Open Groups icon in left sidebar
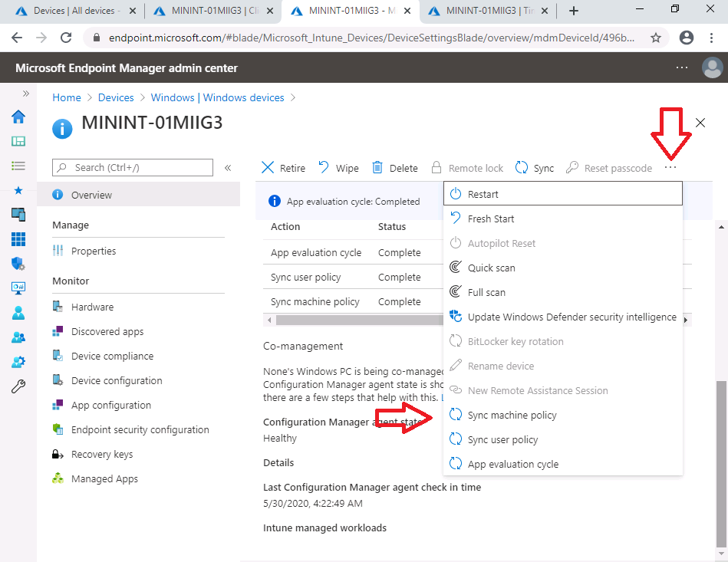The image size is (728, 562). coord(18,337)
